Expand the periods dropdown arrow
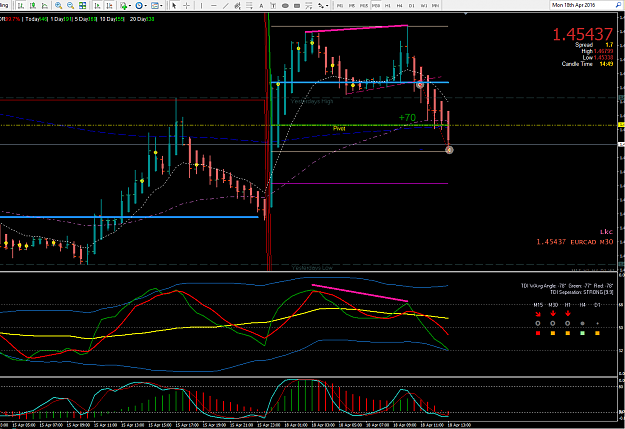Viewport: 625px width, 429px height. (x=145, y=6)
